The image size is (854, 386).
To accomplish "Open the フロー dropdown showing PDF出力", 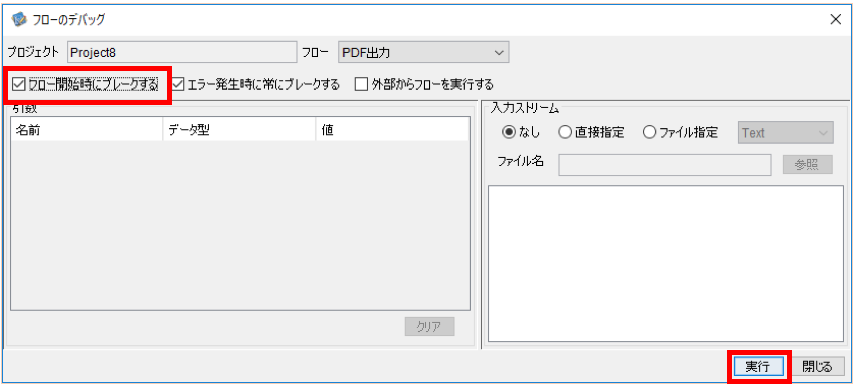I will click(423, 52).
